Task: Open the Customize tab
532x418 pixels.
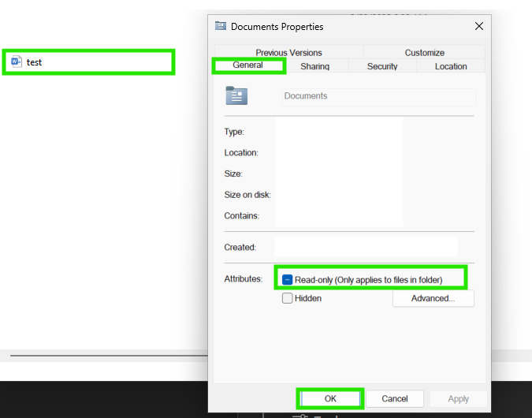Action: [425, 53]
